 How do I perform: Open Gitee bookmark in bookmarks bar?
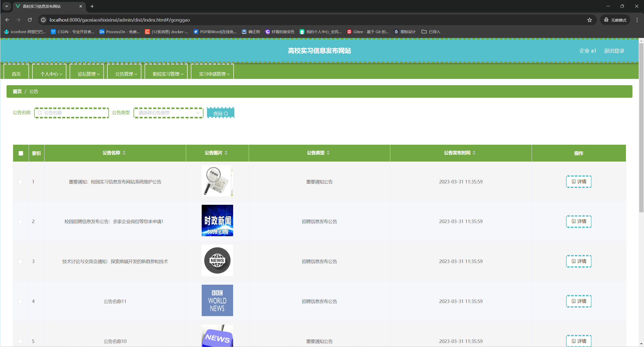click(x=368, y=32)
